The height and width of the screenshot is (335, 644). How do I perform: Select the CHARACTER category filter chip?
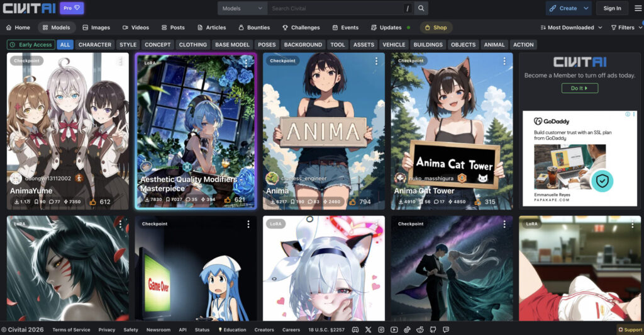click(95, 45)
